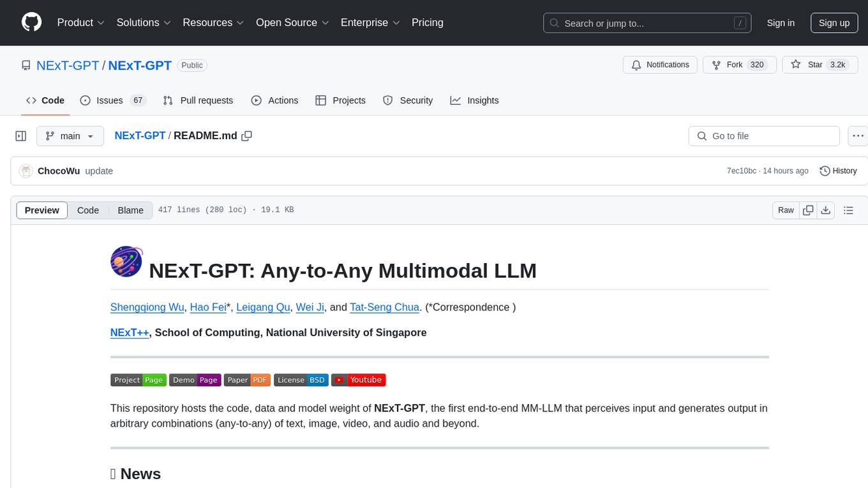Open the Raw file view
This screenshot has width=868, height=488.
[x=786, y=210]
